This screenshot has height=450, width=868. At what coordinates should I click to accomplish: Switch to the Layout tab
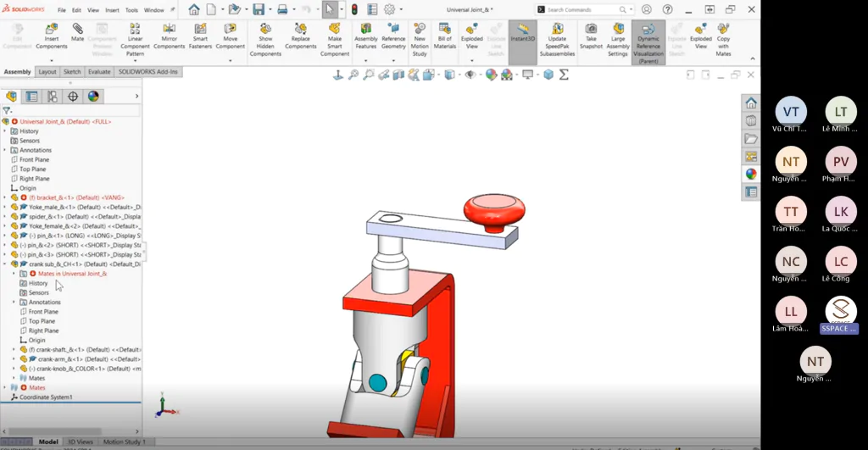(47, 72)
